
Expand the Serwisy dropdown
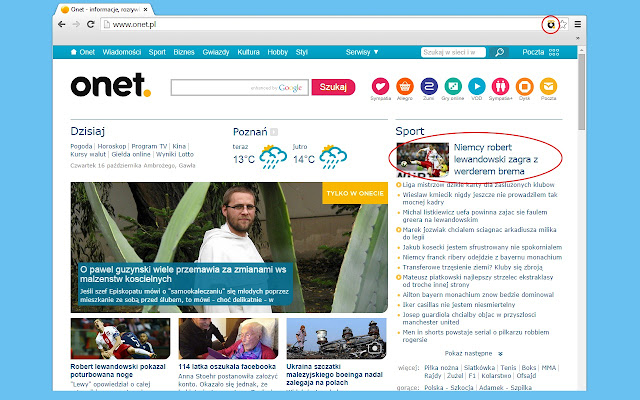pos(362,52)
